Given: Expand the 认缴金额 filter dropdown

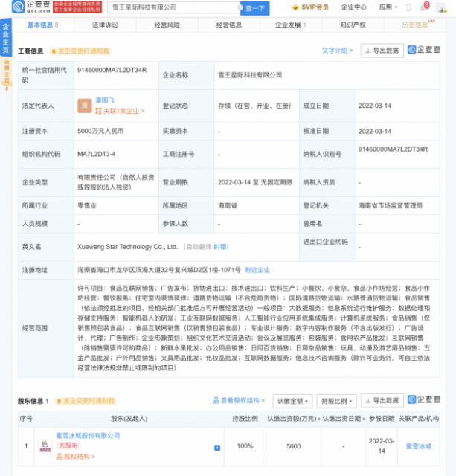Looking at the screenshot, I should point(293,401).
